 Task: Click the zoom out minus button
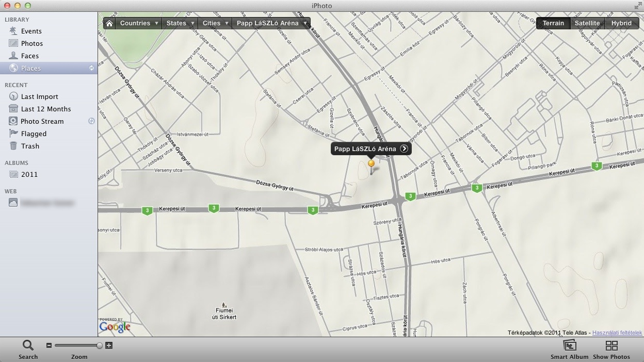pyautogui.click(x=49, y=345)
